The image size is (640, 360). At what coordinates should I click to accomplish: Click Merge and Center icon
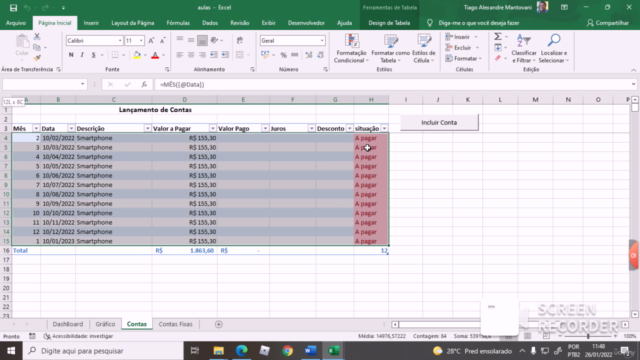(x=240, y=55)
